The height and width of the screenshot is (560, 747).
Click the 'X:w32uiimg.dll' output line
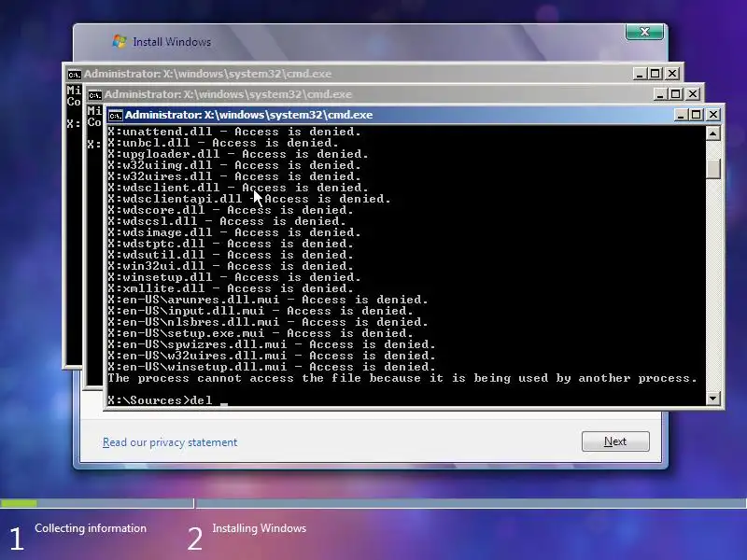[234, 165]
